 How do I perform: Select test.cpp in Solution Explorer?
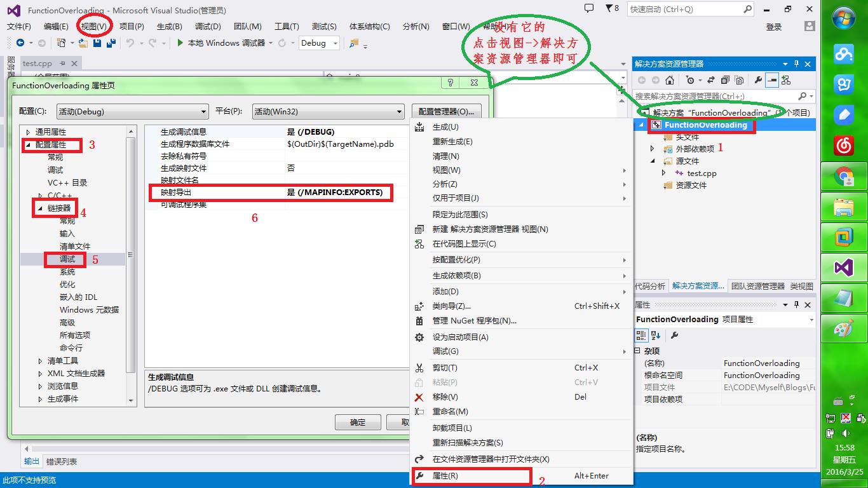[x=702, y=173]
